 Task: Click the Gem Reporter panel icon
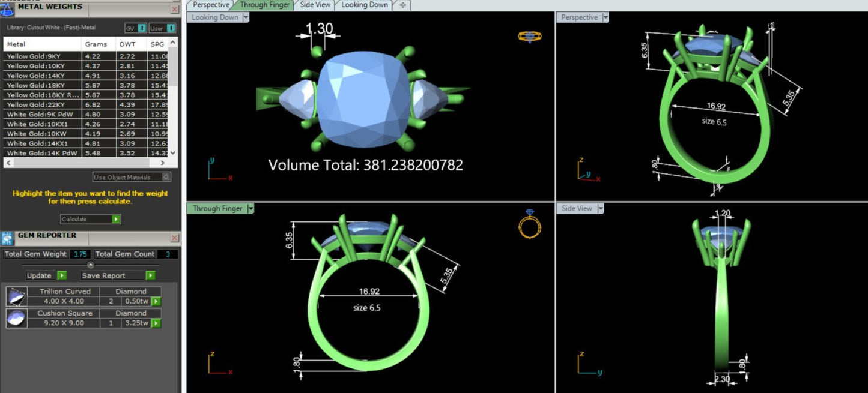8,238
